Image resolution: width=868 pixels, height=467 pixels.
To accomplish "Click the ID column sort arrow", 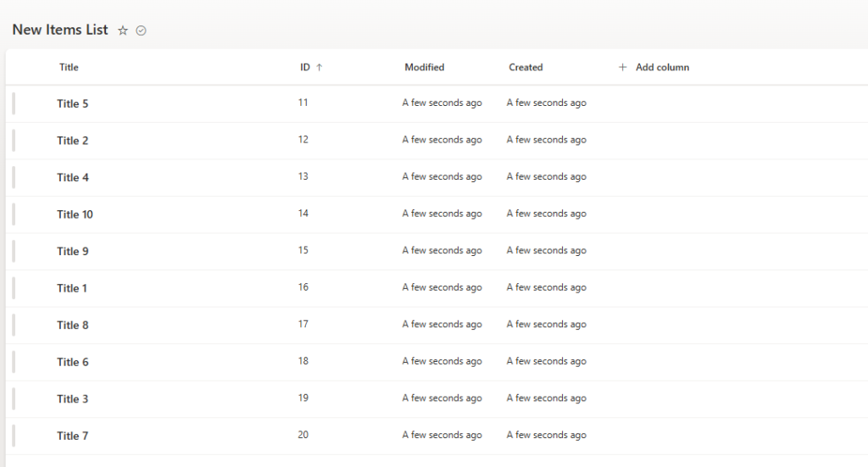I will tap(320, 68).
